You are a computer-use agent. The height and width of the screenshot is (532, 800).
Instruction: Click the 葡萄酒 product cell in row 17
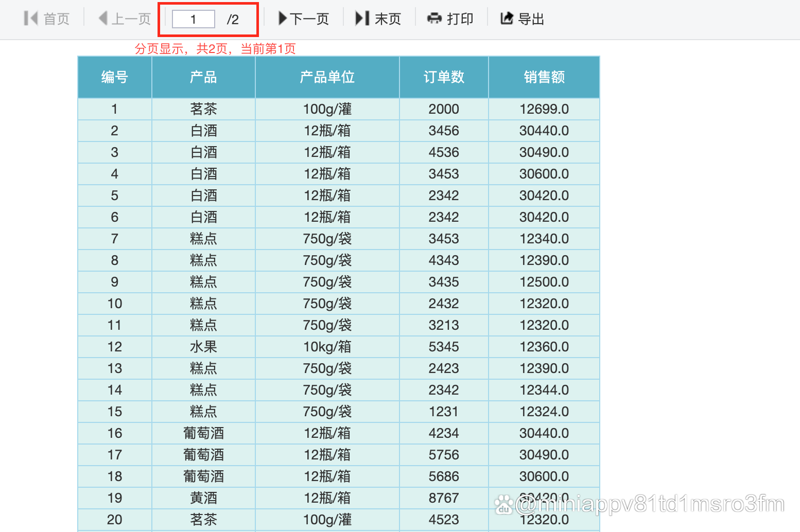click(x=203, y=455)
